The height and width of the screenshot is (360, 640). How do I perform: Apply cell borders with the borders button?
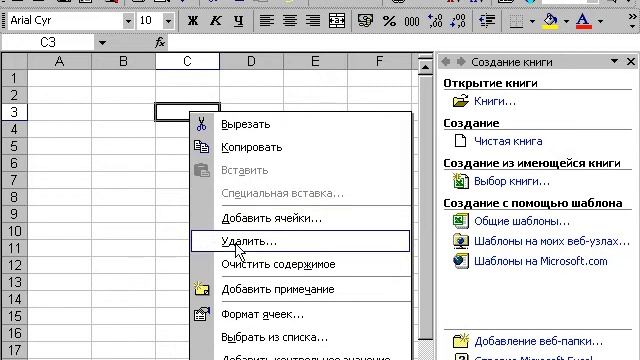pos(516,20)
